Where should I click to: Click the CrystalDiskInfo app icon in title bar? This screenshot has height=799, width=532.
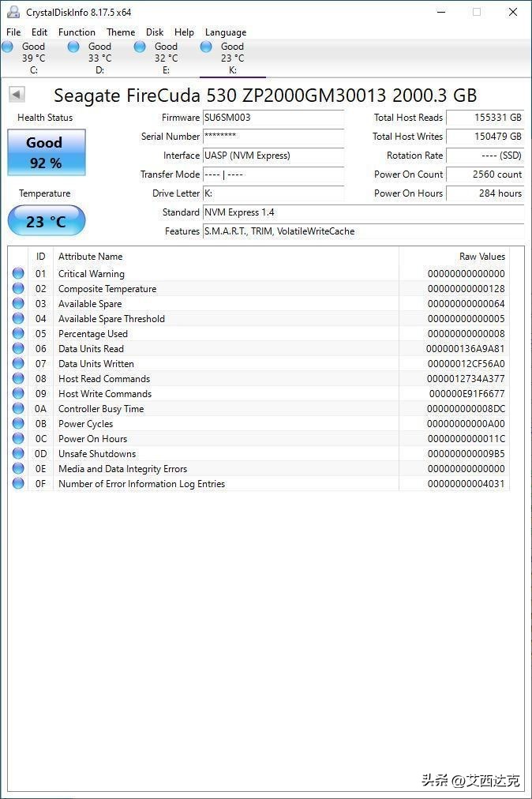[13, 12]
